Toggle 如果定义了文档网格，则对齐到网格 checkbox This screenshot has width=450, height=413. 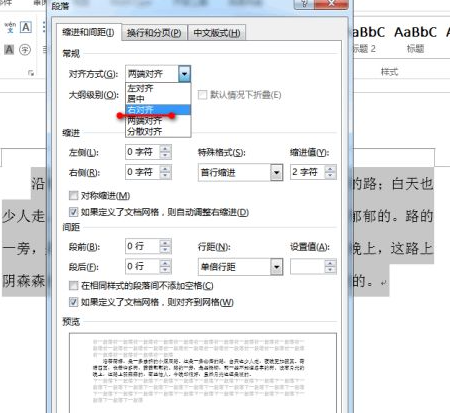73,302
